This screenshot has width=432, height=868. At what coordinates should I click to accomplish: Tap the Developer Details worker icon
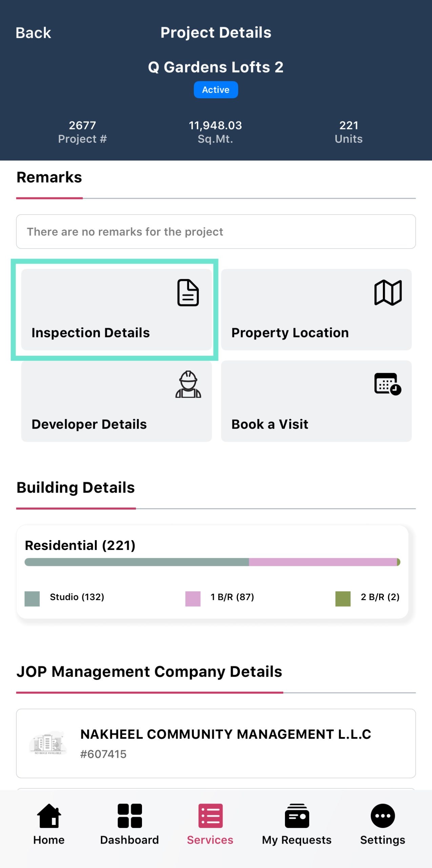click(188, 384)
